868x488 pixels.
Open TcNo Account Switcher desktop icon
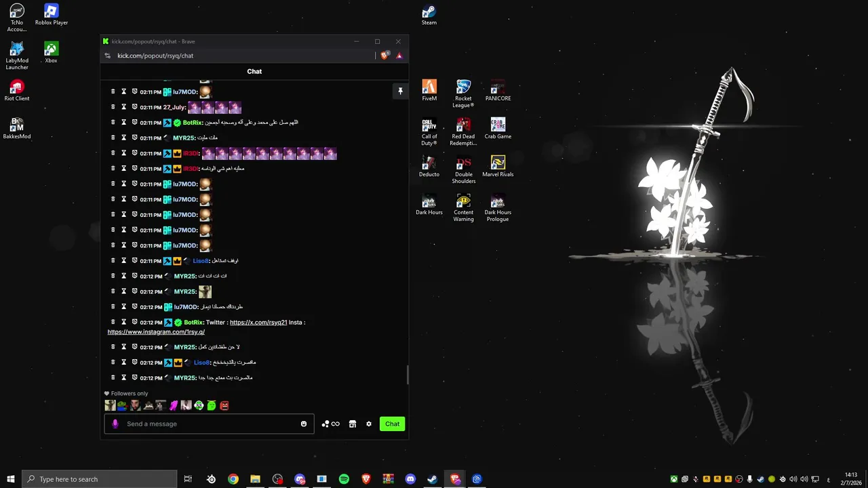17,18
